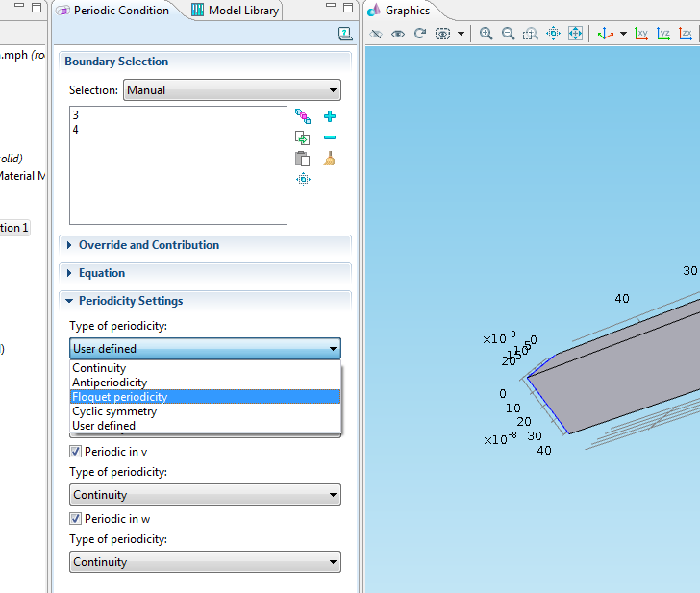Screen dimensions: 700x593
Task: Select Floquet periodicity from the list
Action: click(x=120, y=397)
